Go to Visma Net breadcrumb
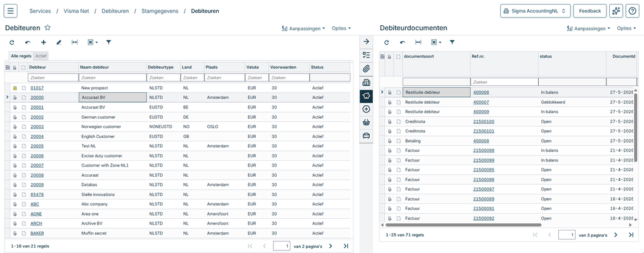644x253 pixels. pyautogui.click(x=76, y=11)
